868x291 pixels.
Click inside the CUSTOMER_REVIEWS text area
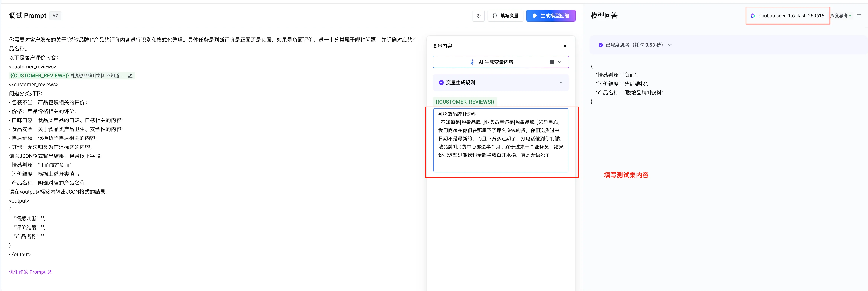coord(500,140)
